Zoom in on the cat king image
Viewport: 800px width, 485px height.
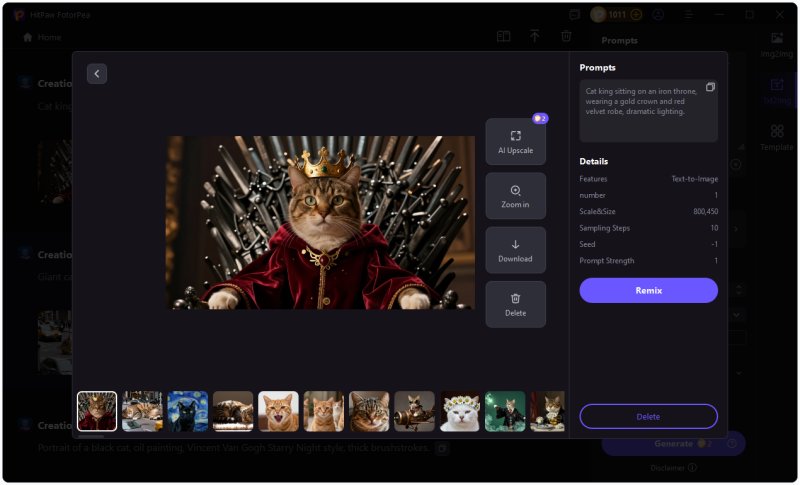click(x=515, y=196)
